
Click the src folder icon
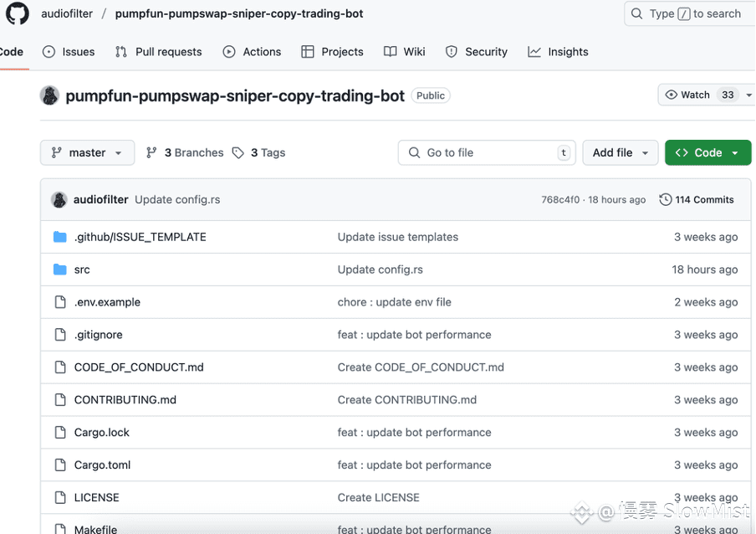coord(59,270)
